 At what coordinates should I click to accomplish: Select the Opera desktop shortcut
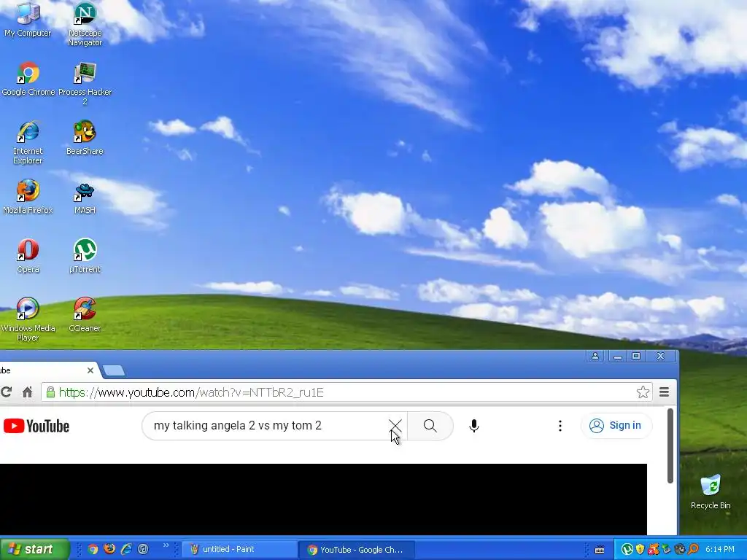click(x=28, y=256)
